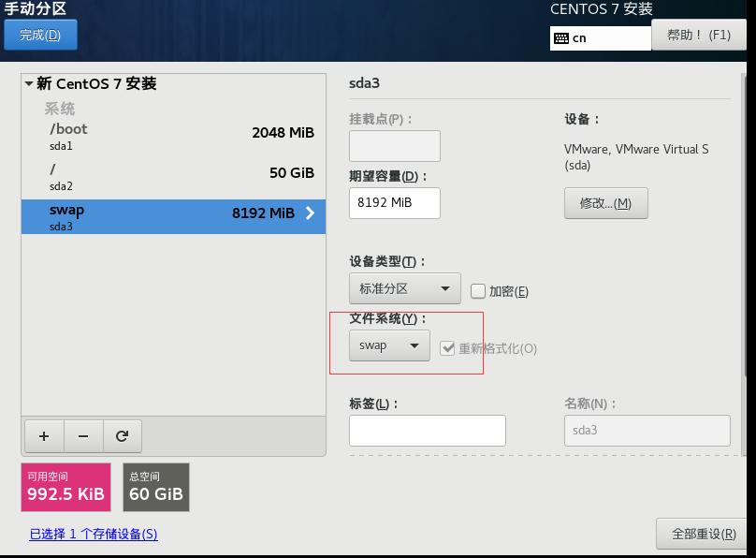Image resolution: width=756 pixels, height=558 pixels.
Task: Add a new partition with the plus icon
Action: click(43, 435)
